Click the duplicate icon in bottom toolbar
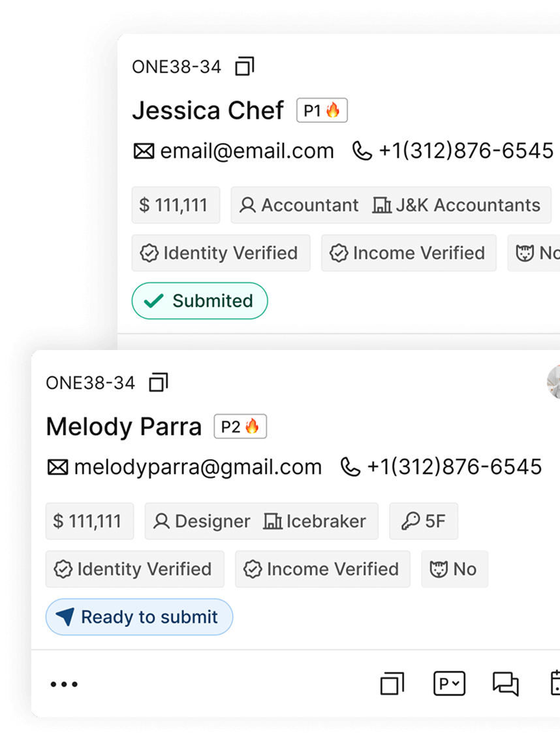The width and height of the screenshot is (560, 738). [x=392, y=684]
